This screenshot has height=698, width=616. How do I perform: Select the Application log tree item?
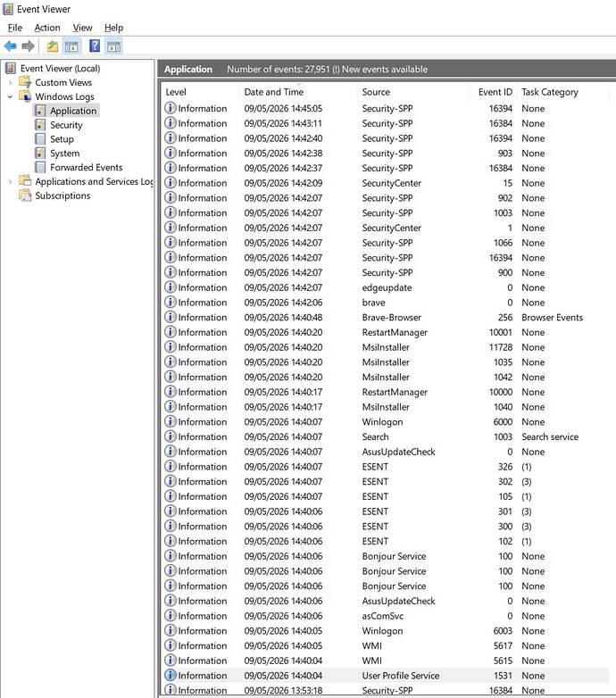coord(73,111)
